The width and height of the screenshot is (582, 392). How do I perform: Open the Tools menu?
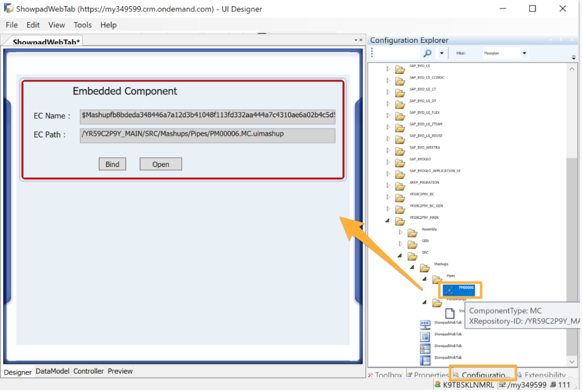click(82, 25)
